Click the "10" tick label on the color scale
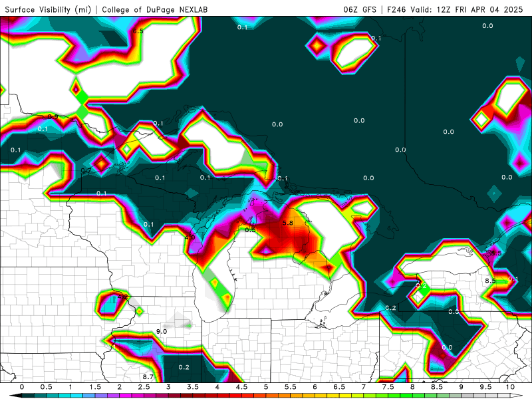 coord(510,387)
